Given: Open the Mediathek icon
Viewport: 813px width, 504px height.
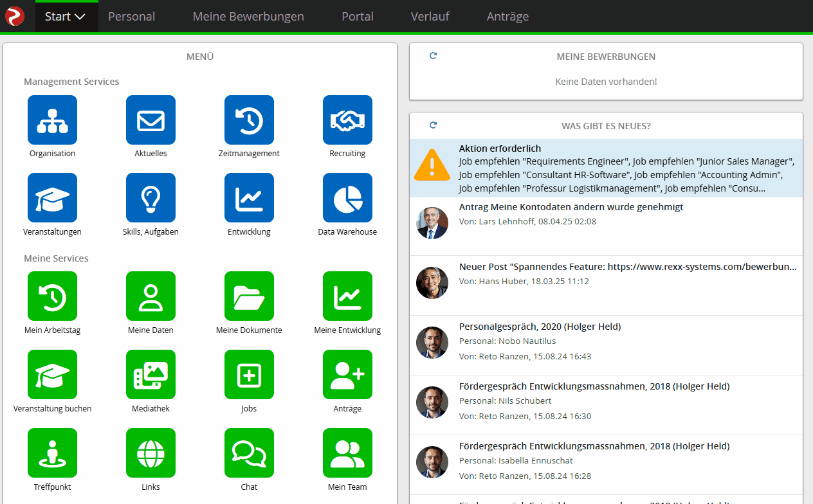Looking at the screenshot, I should click(x=151, y=374).
